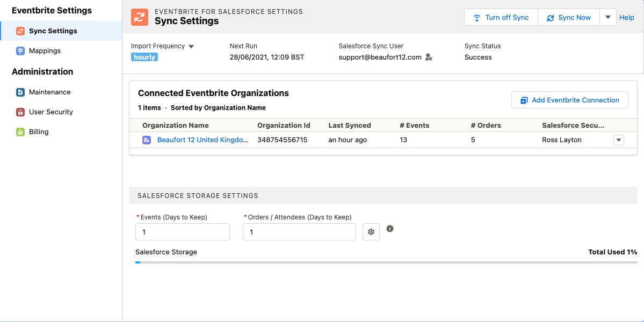Click the Organization Name column header
This screenshot has width=644, height=322.
(176, 126)
